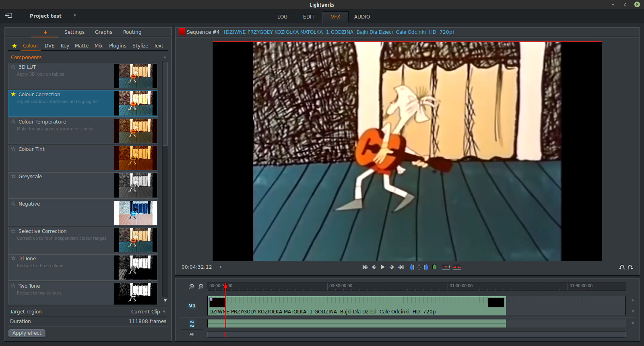This screenshot has width=644, height=346.
Task: Switch to the EDIT tab
Action: pos(309,17)
